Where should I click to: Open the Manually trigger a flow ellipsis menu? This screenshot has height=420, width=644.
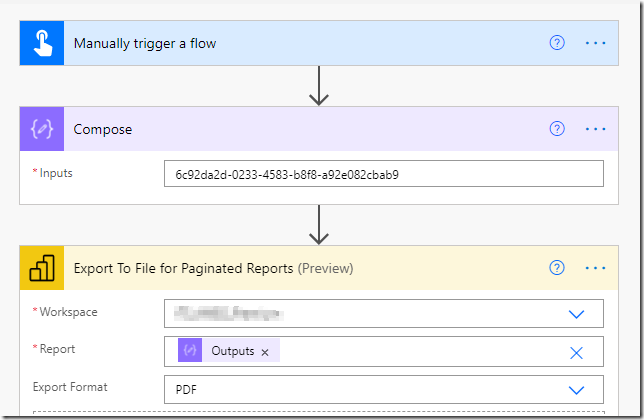coord(596,43)
